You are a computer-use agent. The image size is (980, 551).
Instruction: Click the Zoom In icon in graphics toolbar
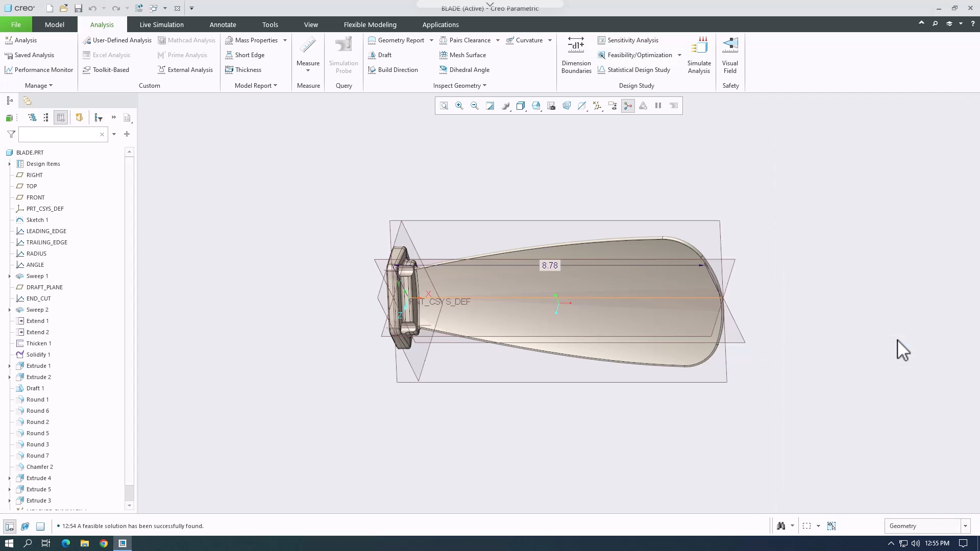(459, 106)
